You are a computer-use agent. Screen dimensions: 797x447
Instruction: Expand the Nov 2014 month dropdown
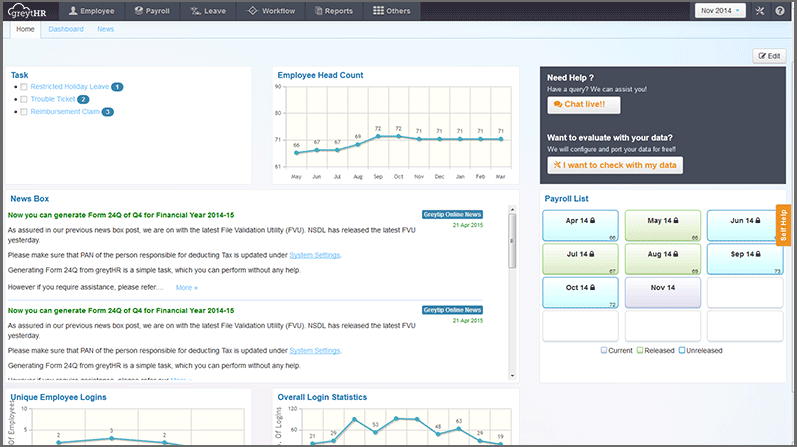[720, 11]
